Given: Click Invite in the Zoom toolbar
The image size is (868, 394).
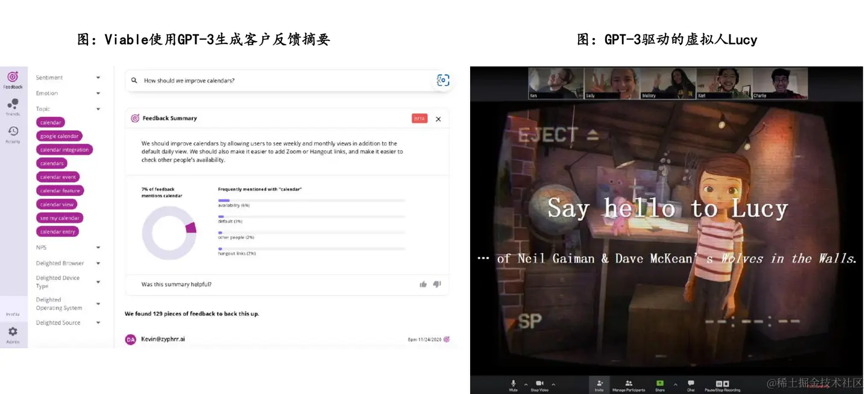Looking at the screenshot, I should (x=599, y=386).
